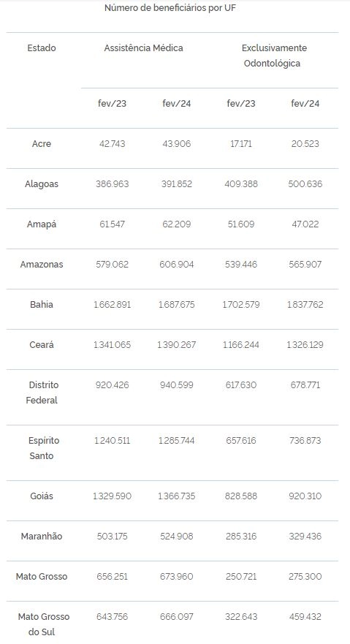Select the 'Mato Grosso do Sul' state cell
350x644 pixels.
(x=42, y=624)
